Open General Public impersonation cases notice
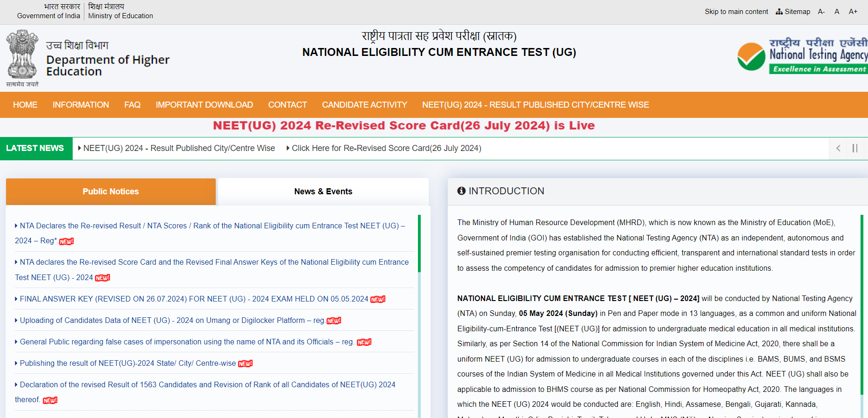The width and height of the screenshot is (868, 418). click(186, 342)
